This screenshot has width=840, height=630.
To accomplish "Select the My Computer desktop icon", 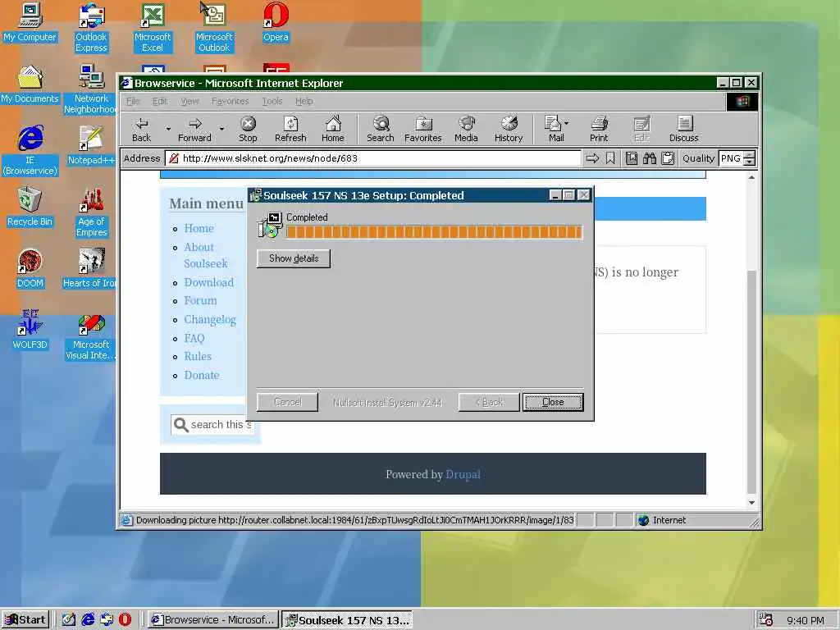I will point(30,23).
